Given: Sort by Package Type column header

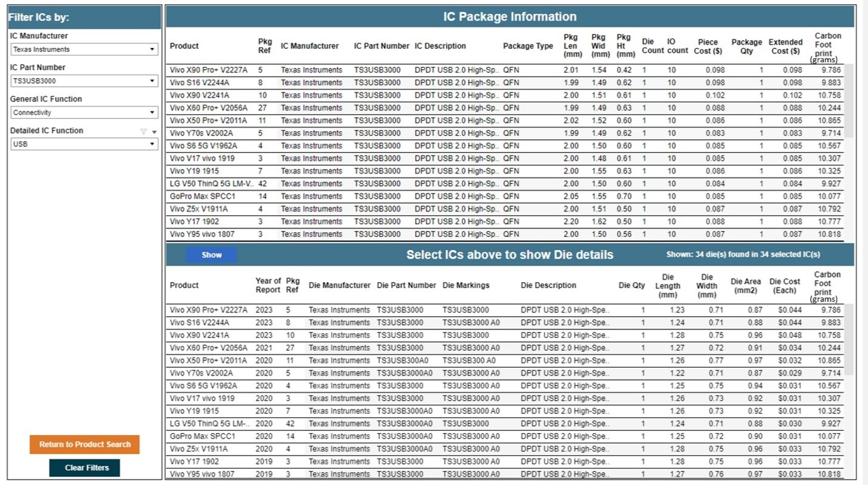Looking at the screenshot, I should point(528,46).
